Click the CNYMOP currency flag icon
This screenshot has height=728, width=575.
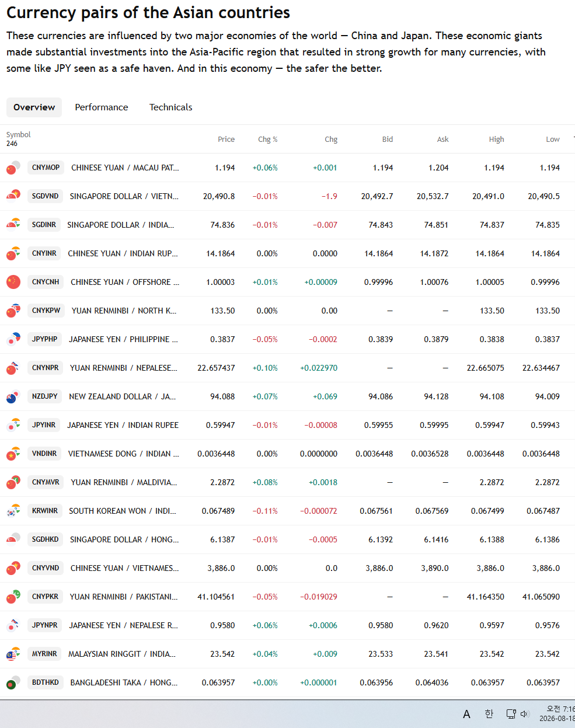pos(13,168)
